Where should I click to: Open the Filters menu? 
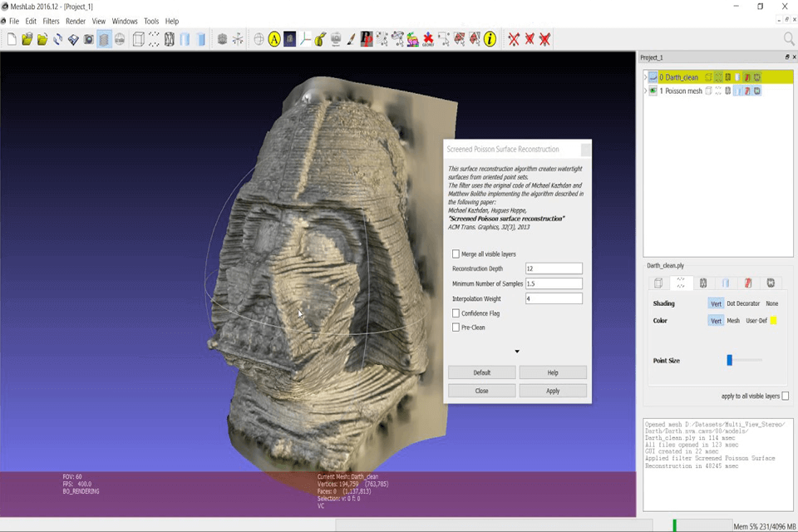[x=51, y=21]
